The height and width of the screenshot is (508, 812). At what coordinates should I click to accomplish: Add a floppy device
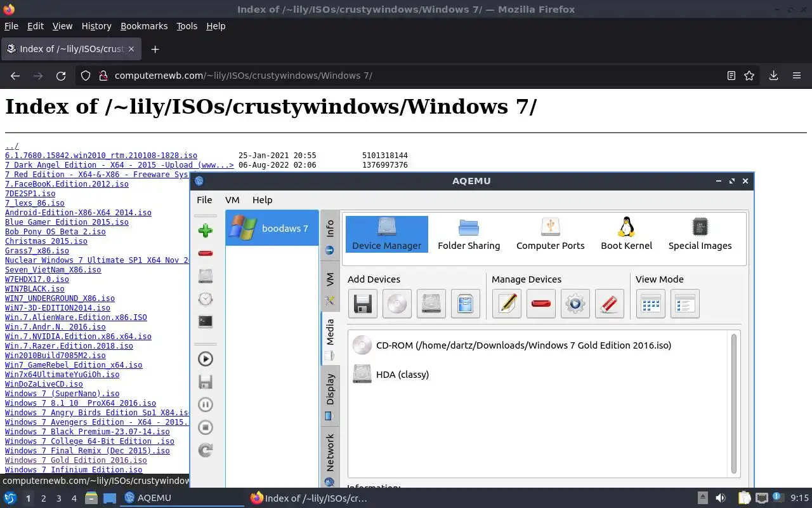point(363,304)
